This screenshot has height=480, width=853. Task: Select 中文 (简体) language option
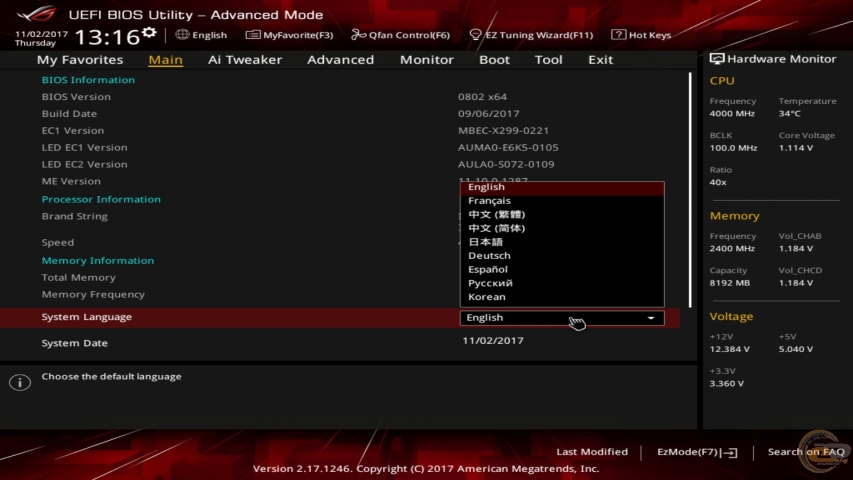pos(562,228)
